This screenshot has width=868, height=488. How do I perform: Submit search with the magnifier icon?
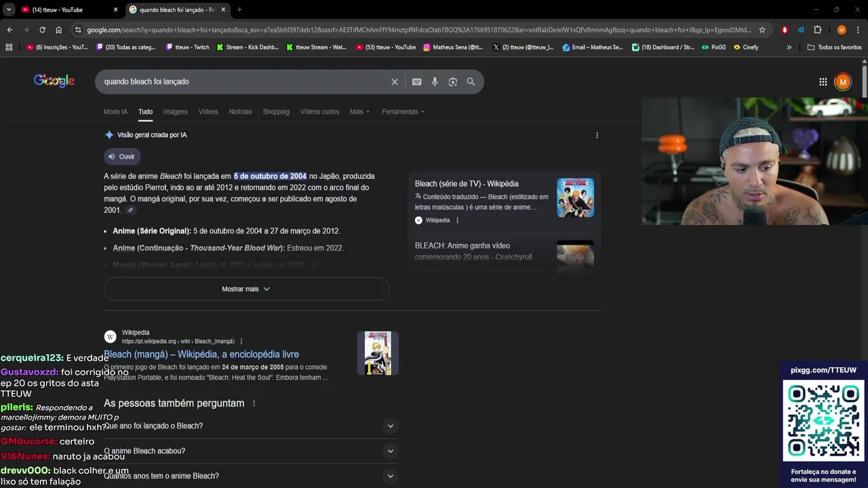471,81
